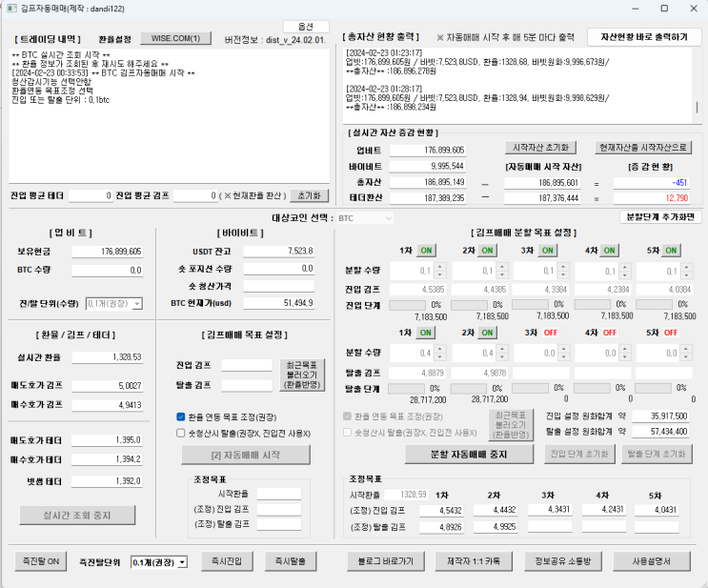Click 진입 단계 초기화 button

tap(579, 454)
